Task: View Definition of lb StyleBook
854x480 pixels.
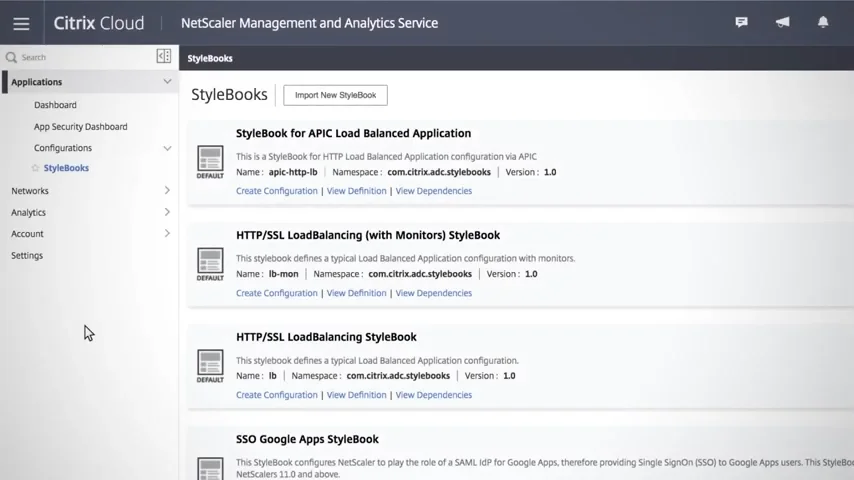Action: (356, 394)
